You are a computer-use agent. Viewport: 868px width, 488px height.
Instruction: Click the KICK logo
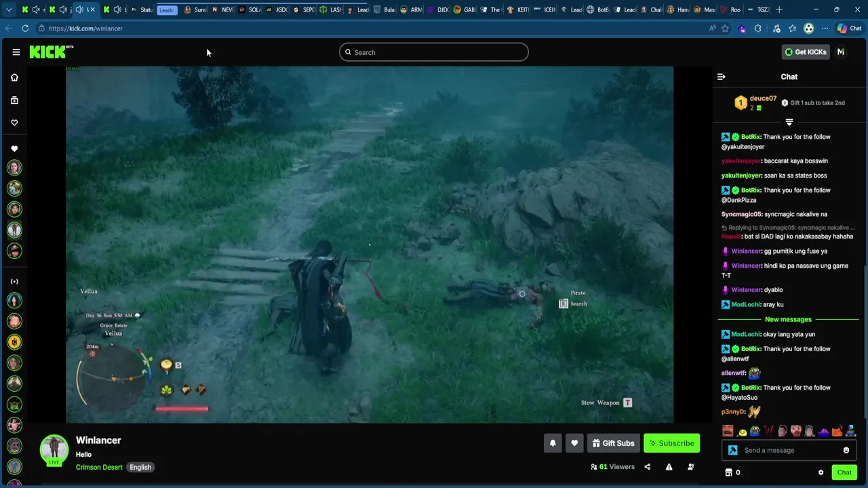click(x=51, y=52)
